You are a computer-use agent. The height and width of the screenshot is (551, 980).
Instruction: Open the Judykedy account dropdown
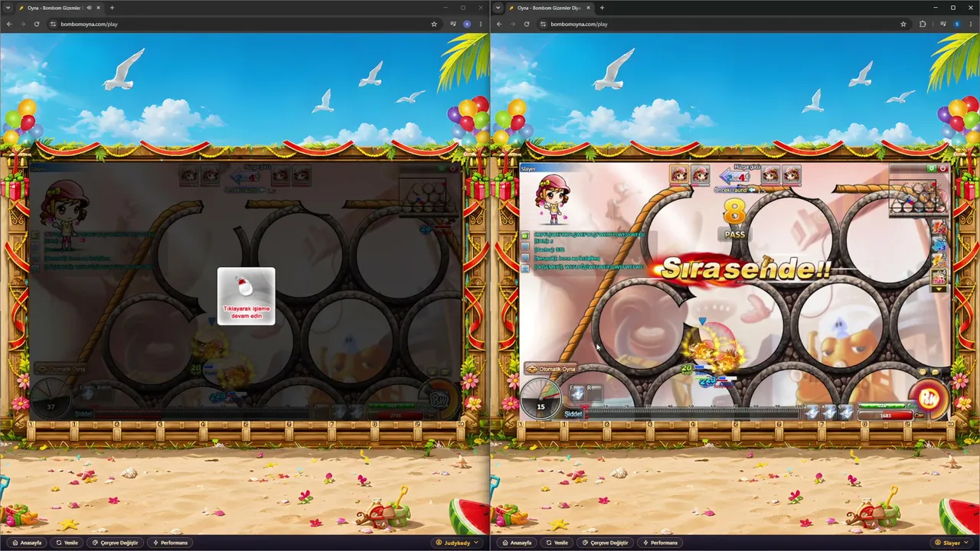458,543
